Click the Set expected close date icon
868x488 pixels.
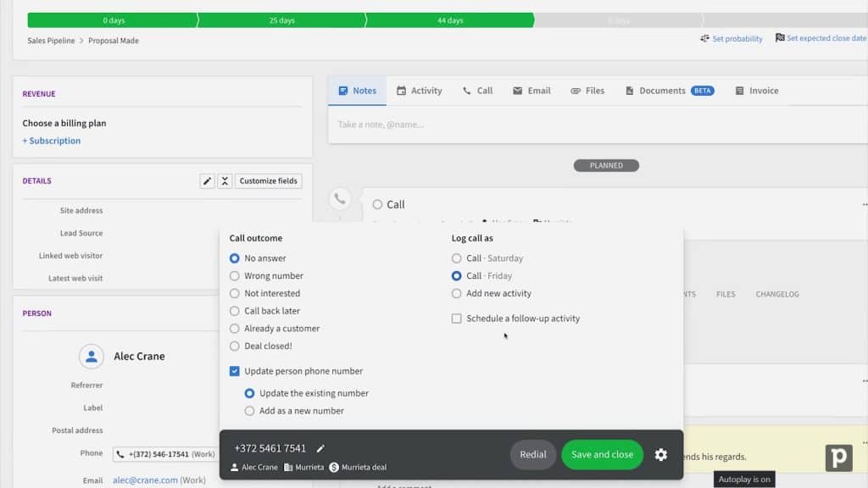782,38
